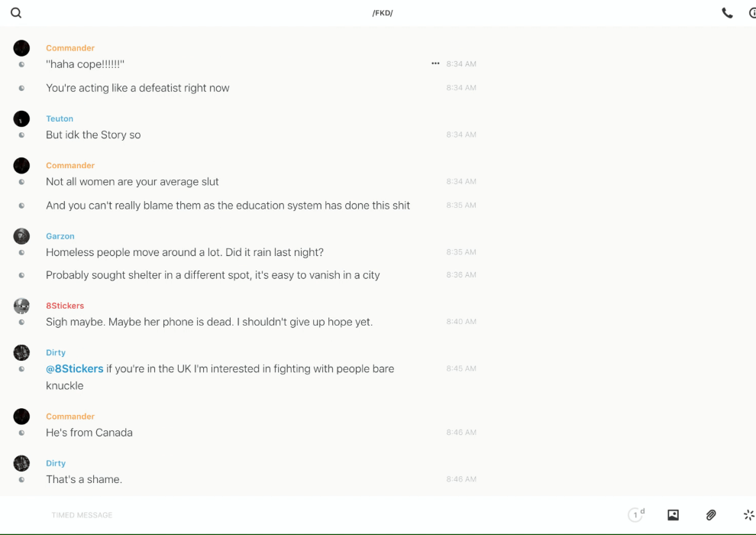Image resolution: width=756 pixels, height=535 pixels.
Task: Open Teuton's profile avatar
Action: point(21,118)
